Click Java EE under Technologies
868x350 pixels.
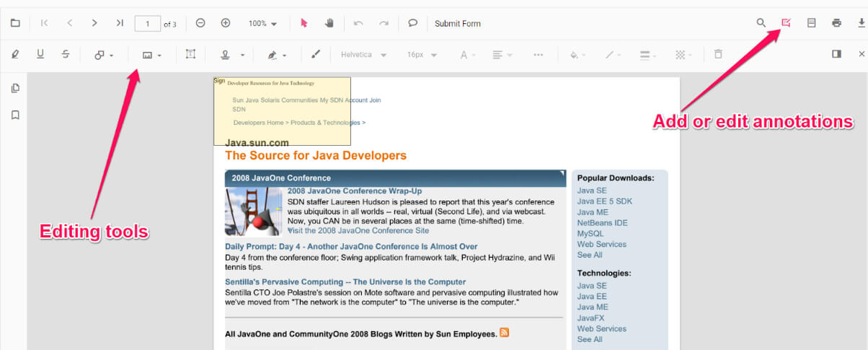(592, 297)
